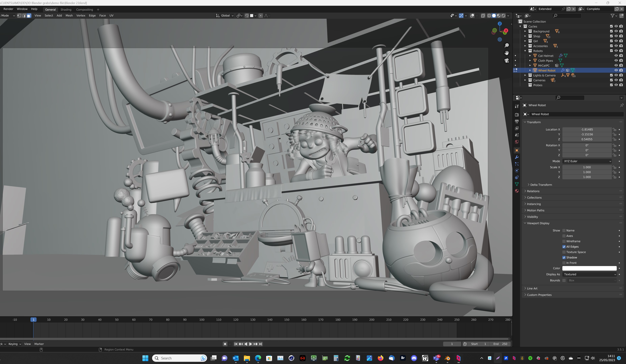
Task: Switch viewport shading to Material Preview
Action: [x=499, y=16]
